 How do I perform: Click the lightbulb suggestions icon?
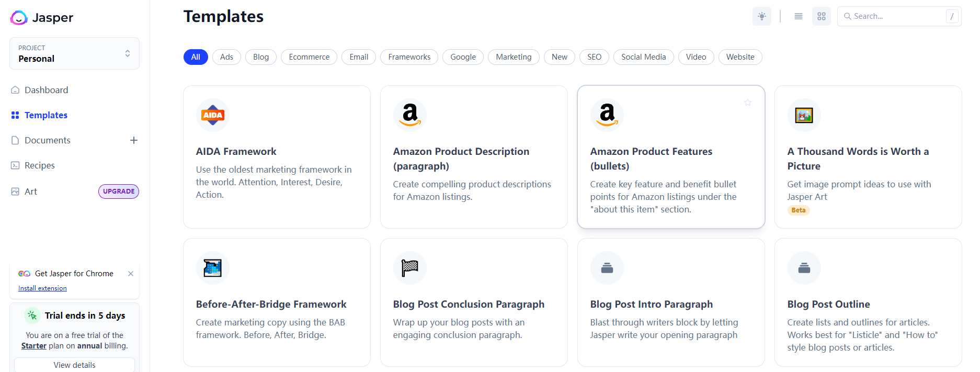(761, 16)
